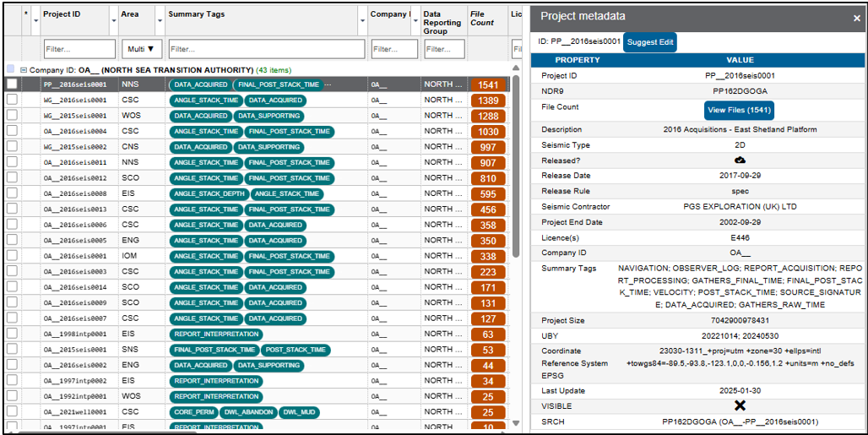The width and height of the screenshot is (868, 435).
Task: Open Project ID column menu arrow
Action: [114, 20]
